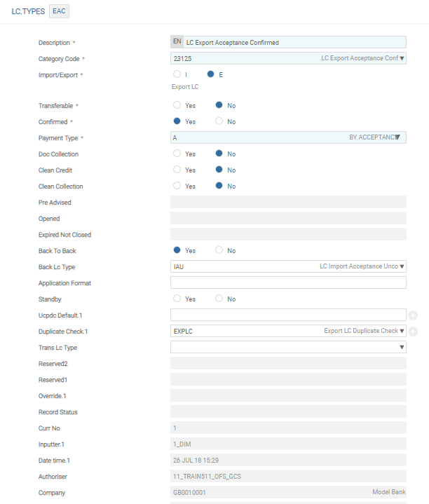429x504 pixels.
Task: Click the Expired Not Closed field
Action: coord(288,234)
